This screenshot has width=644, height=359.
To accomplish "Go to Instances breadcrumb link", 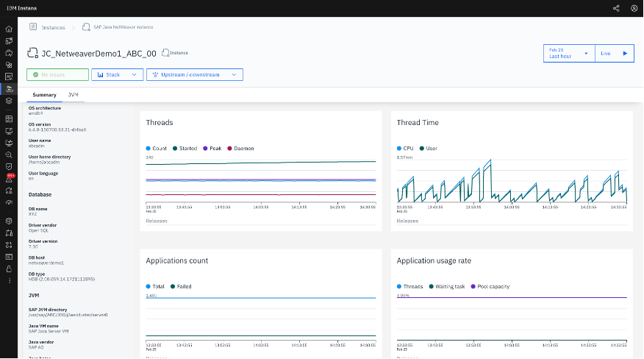I will (x=53, y=27).
